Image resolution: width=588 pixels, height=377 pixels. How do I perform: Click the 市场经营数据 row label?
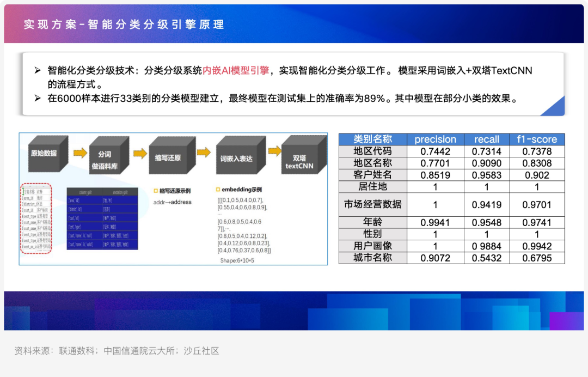(x=372, y=205)
